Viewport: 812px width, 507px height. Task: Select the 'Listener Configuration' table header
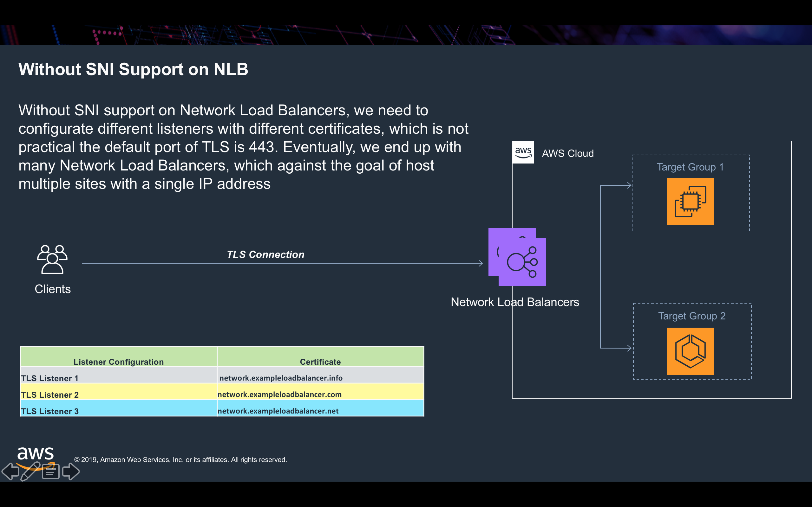[118, 362]
